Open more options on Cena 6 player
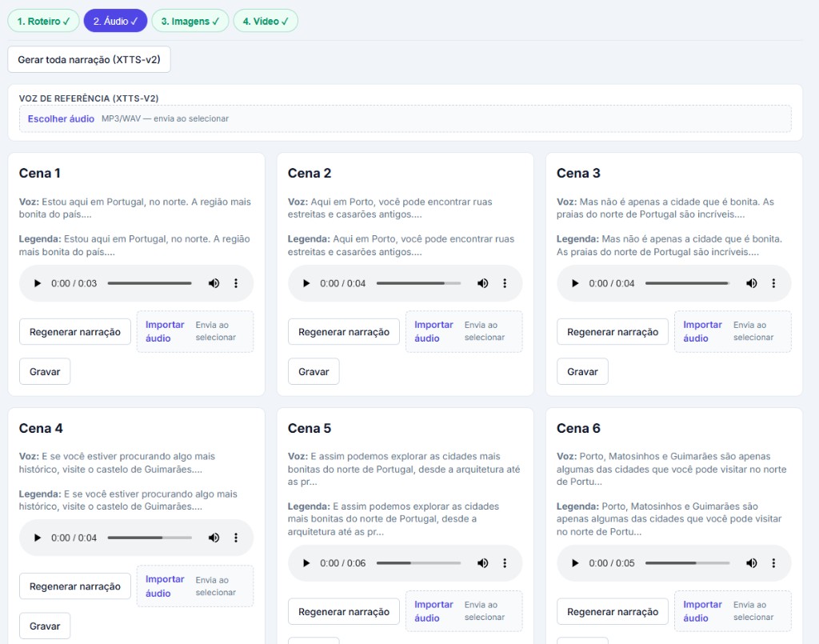 coord(773,563)
